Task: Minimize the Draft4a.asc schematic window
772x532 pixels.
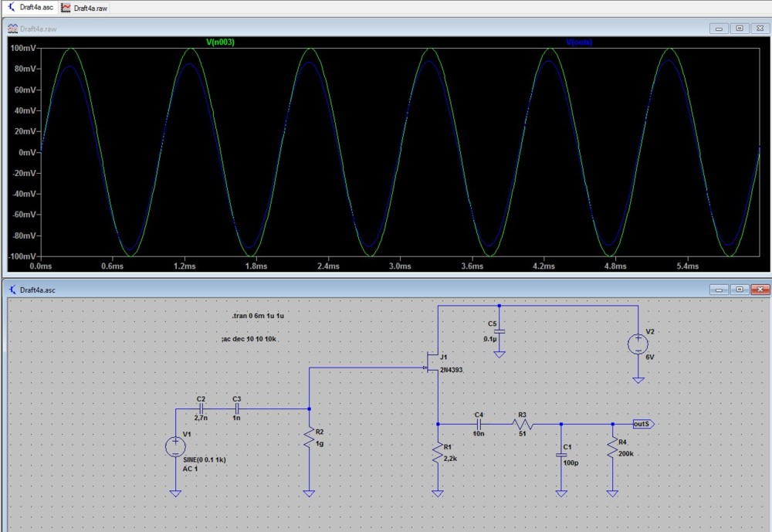Action: point(720,290)
